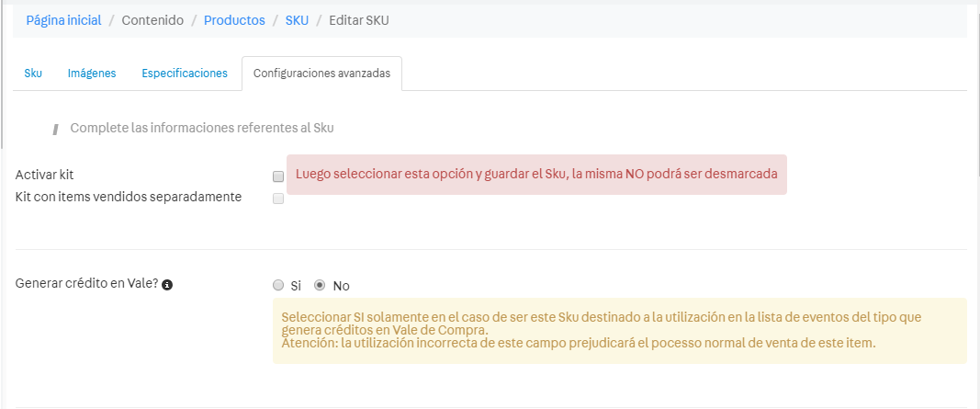The height and width of the screenshot is (409, 980).
Task: Select the Si radio button
Action: click(x=278, y=285)
